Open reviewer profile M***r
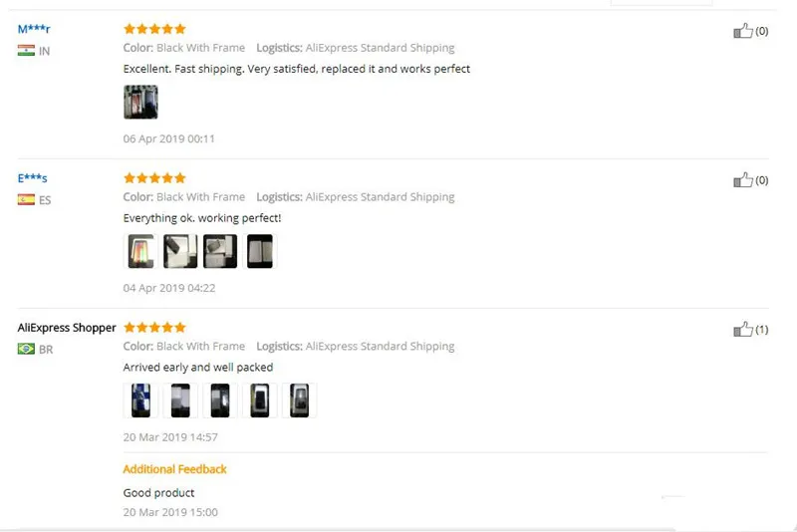This screenshot has height=532, width=797. coord(34,29)
